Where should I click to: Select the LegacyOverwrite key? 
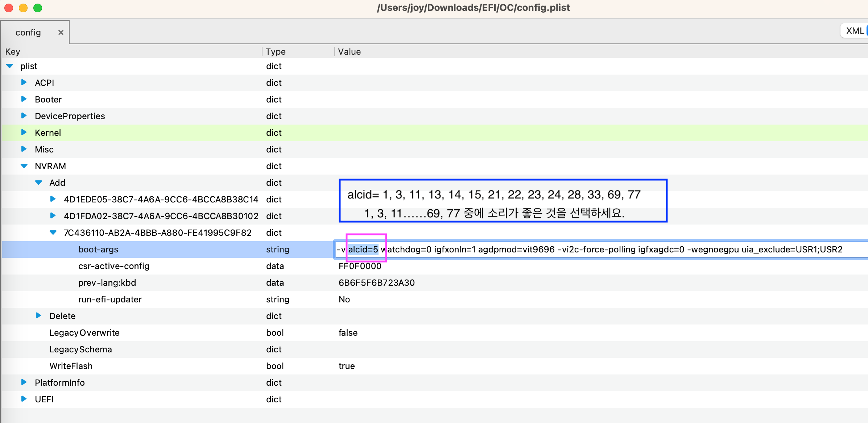(84, 333)
